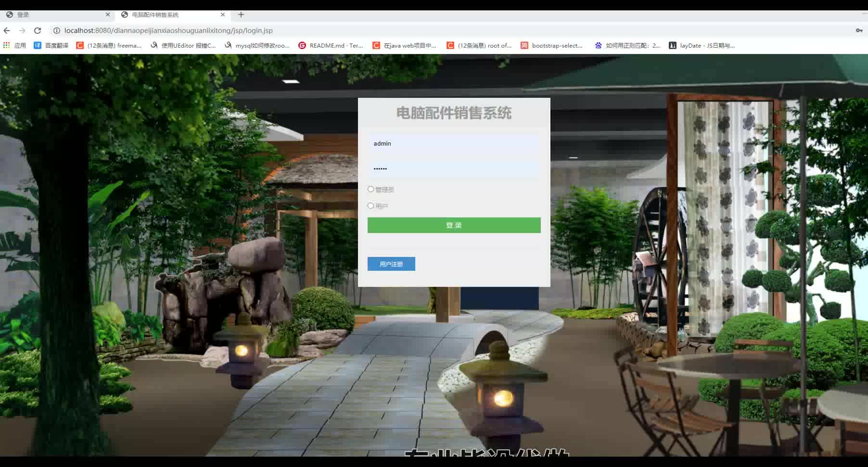
Task: Click the browser forward arrow
Action: [22, 30]
